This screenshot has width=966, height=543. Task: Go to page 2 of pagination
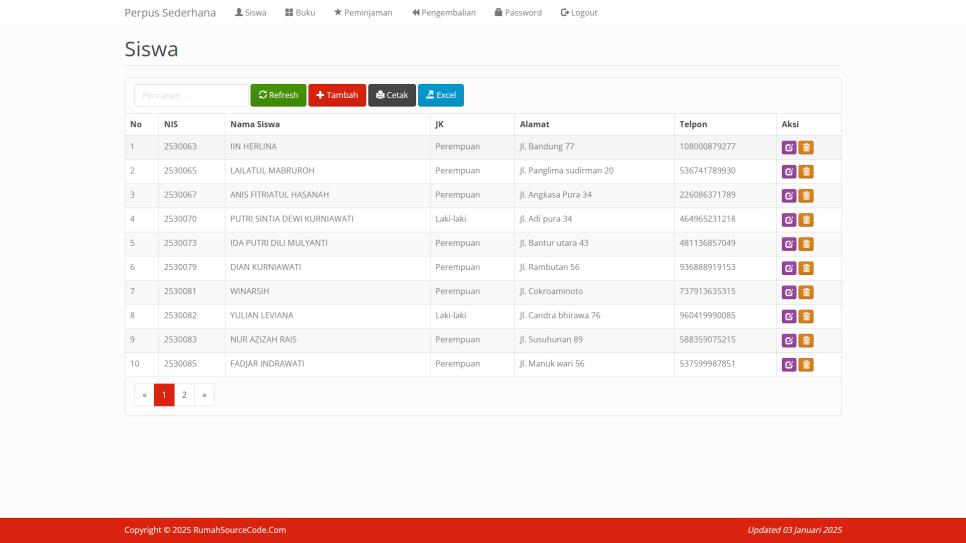184,395
